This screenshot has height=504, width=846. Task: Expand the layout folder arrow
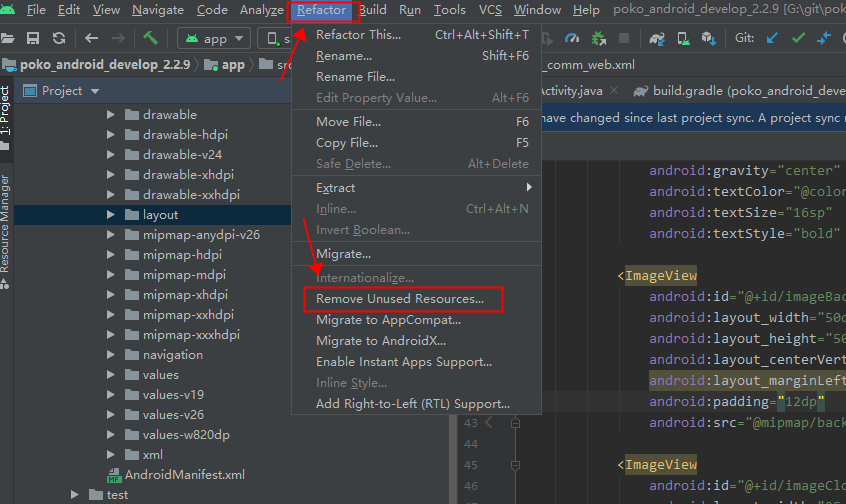click(x=111, y=214)
